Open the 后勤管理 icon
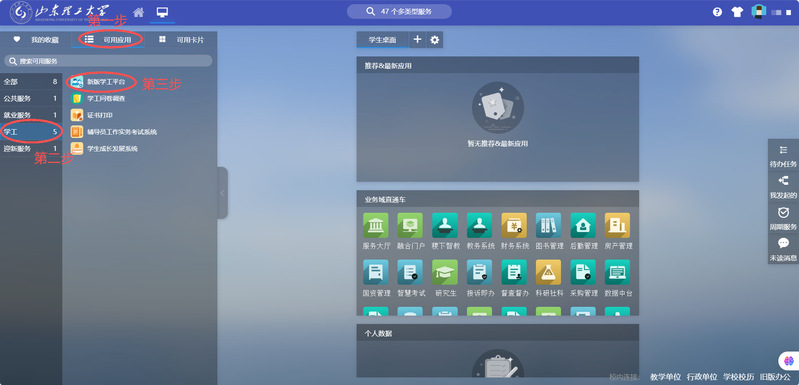Viewport: 799px width, 385px height. pyautogui.click(x=583, y=225)
